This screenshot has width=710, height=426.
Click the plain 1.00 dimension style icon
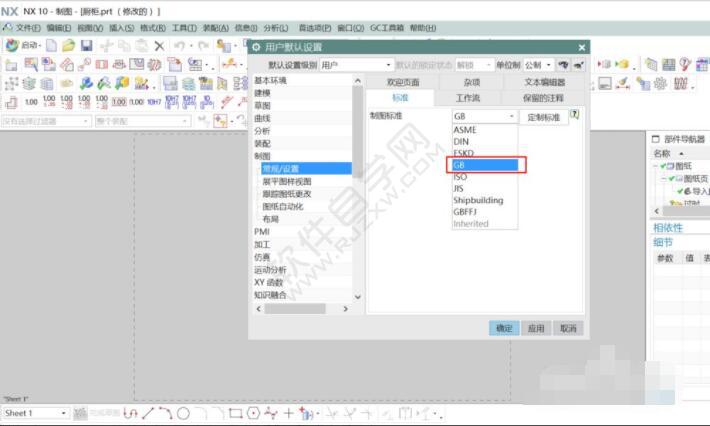click(x=31, y=102)
